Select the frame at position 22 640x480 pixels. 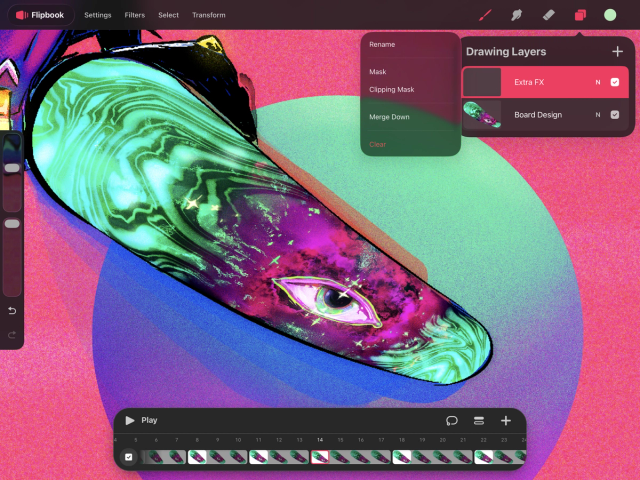pyautogui.click(x=484, y=457)
